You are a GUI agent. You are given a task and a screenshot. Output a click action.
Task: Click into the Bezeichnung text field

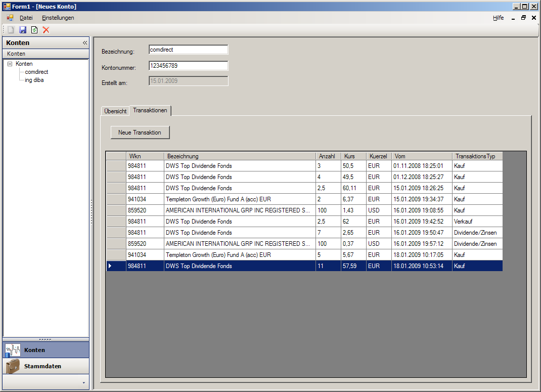click(x=189, y=50)
